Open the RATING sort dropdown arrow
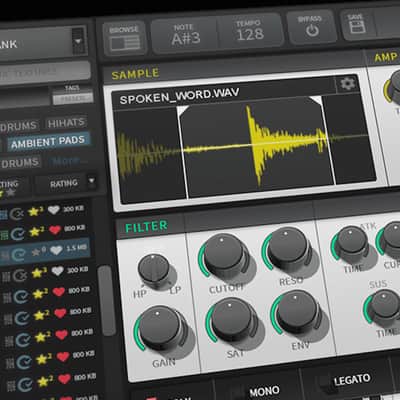Viewport: 400px width, 400px height. [91, 181]
